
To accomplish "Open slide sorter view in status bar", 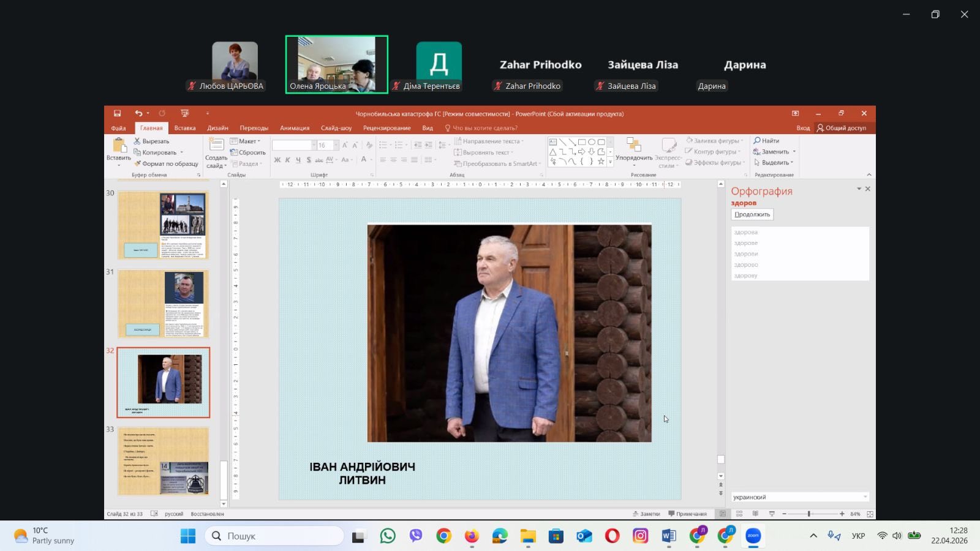I will tap(739, 514).
